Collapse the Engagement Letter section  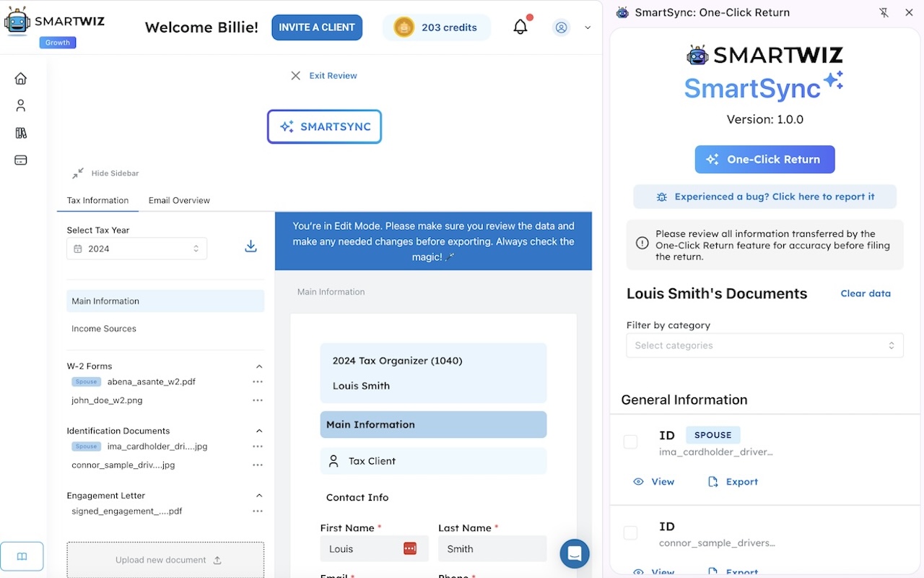pos(259,496)
